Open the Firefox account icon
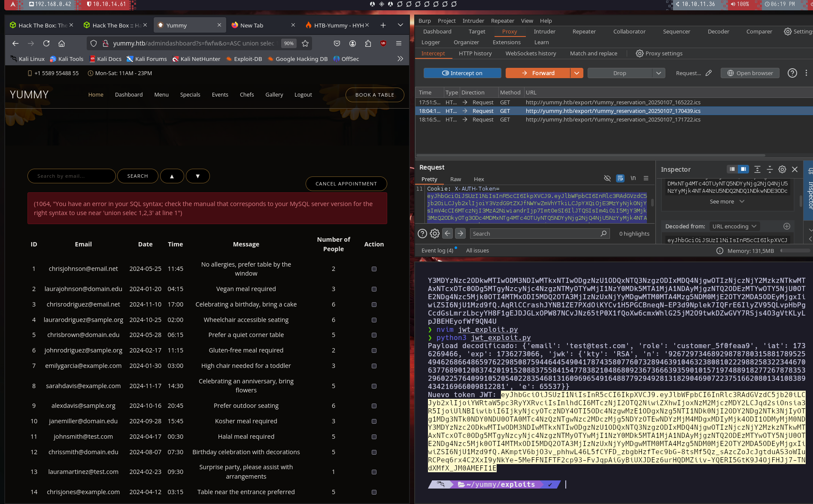 click(x=352, y=43)
